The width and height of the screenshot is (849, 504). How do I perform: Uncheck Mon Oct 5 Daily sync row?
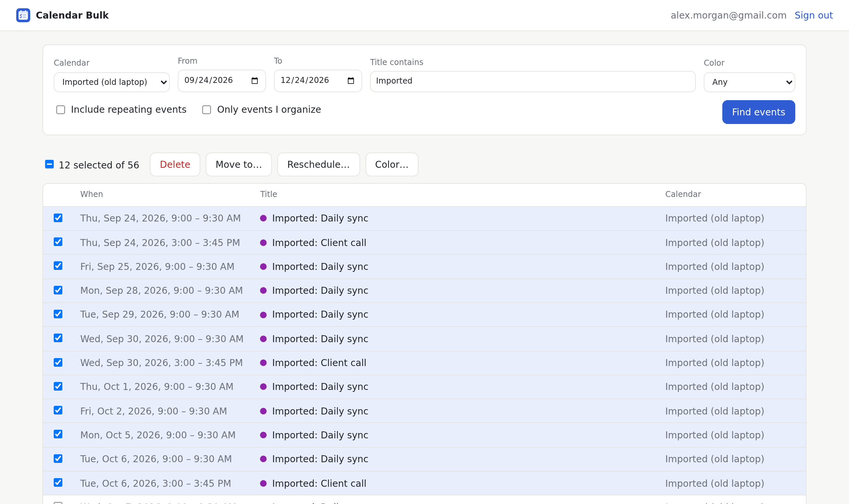[x=58, y=434]
